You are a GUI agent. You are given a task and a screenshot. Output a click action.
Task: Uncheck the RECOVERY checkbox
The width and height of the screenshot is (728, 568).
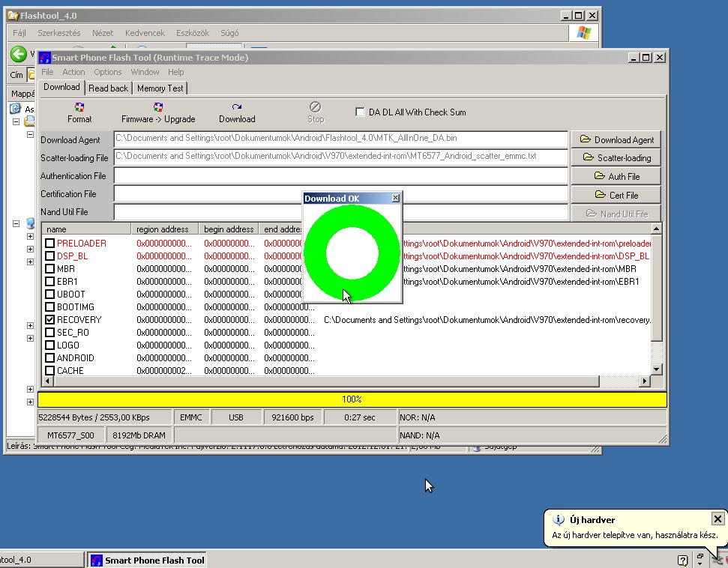(x=49, y=320)
